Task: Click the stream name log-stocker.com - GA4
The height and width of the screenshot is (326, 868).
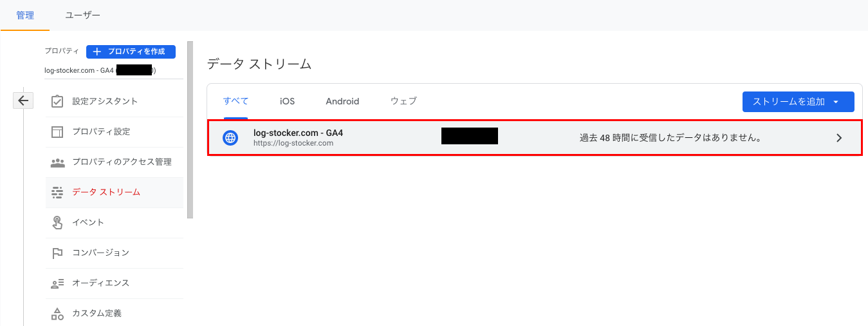Action: coord(298,133)
